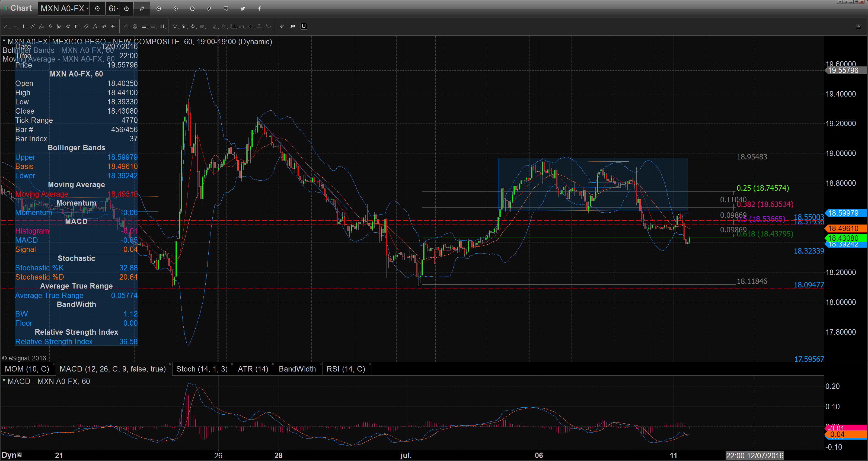Expand the polyline tool dropdown arrow
This screenshot has height=461, width=868.
click(36, 28)
